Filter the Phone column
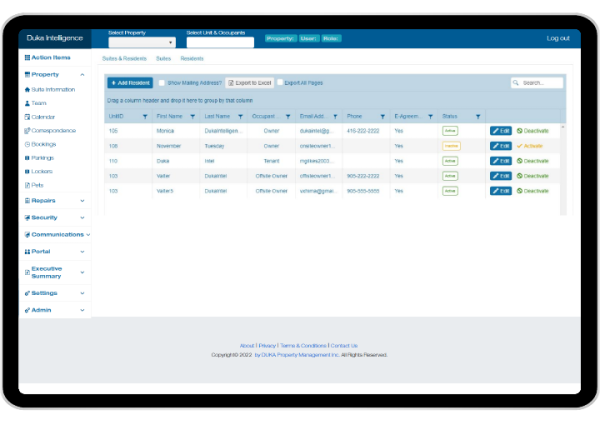The height and width of the screenshot is (425, 600). 383,117
